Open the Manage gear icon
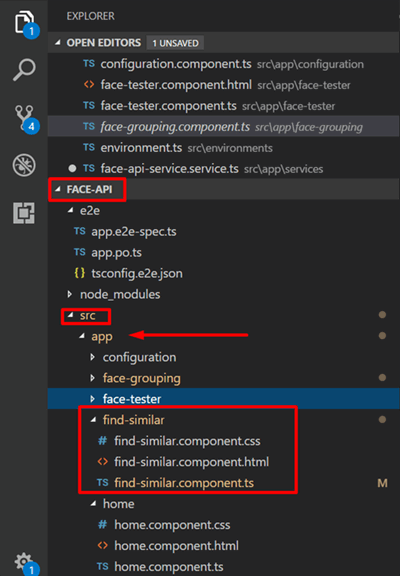Viewport: 400px width, 576px height. coord(25,563)
